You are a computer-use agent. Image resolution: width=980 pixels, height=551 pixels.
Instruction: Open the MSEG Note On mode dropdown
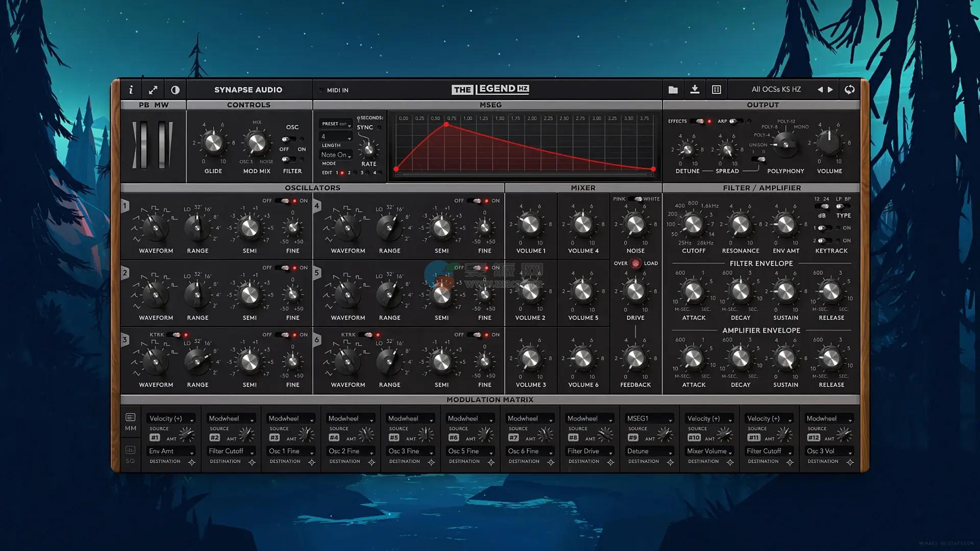click(x=336, y=155)
